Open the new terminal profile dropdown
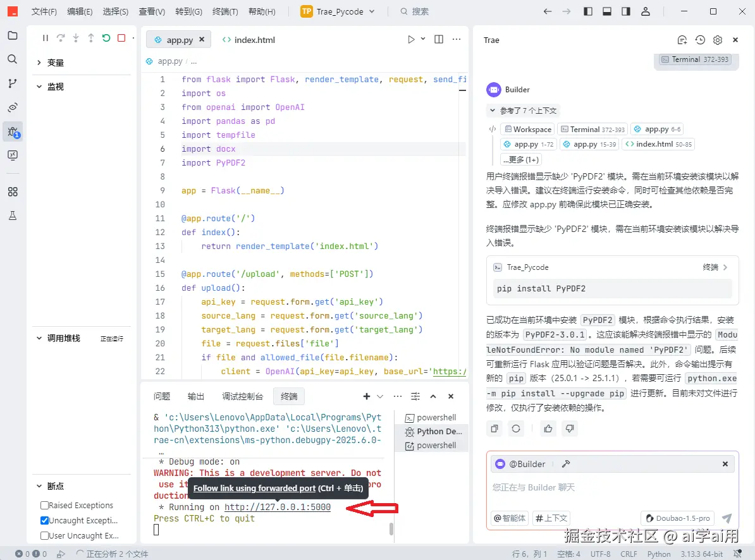The height and width of the screenshot is (560, 755). tap(380, 396)
